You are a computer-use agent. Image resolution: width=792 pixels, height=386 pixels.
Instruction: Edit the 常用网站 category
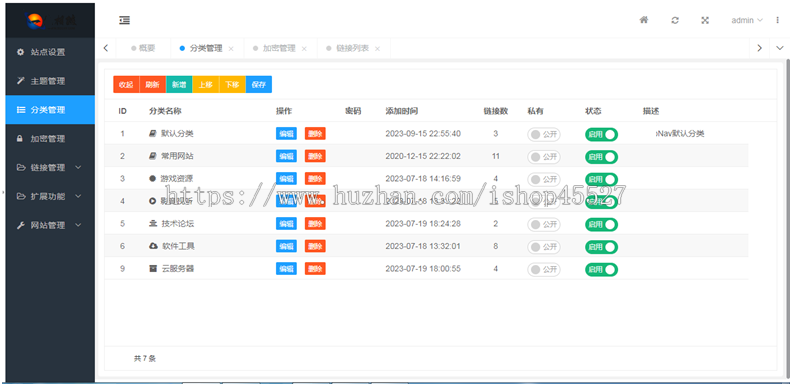(x=286, y=156)
